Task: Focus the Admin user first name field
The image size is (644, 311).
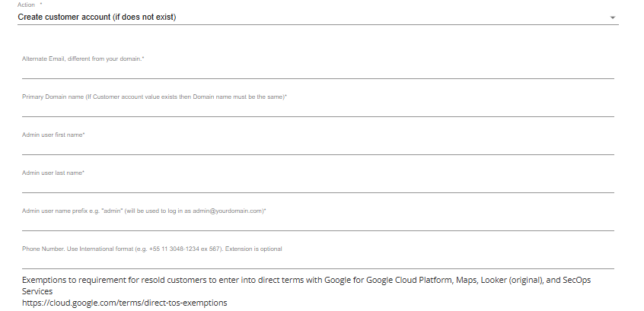Action: tap(318, 147)
